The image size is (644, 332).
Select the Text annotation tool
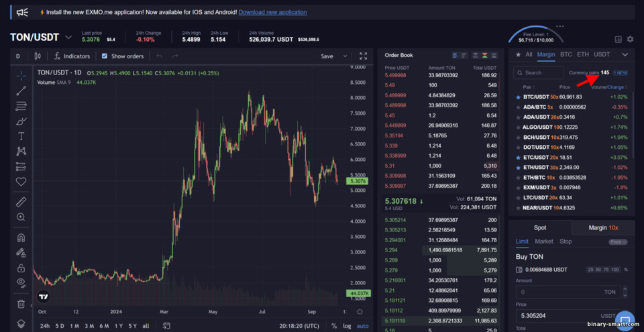[x=21, y=136]
